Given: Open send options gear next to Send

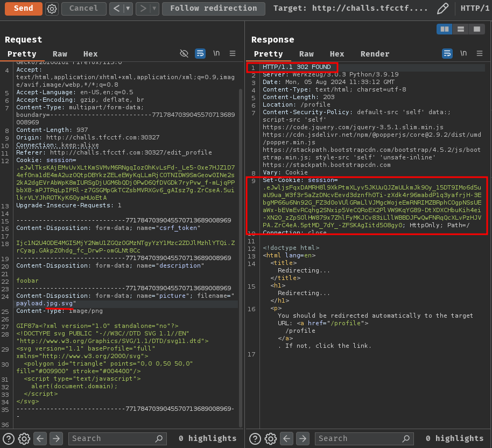Looking at the screenshot, I should [52, 9].
